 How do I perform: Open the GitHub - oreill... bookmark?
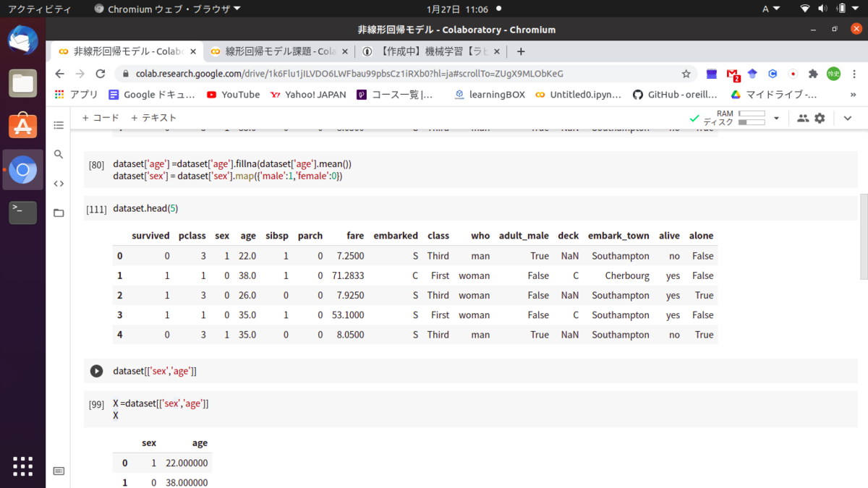[x=675, y=95]
